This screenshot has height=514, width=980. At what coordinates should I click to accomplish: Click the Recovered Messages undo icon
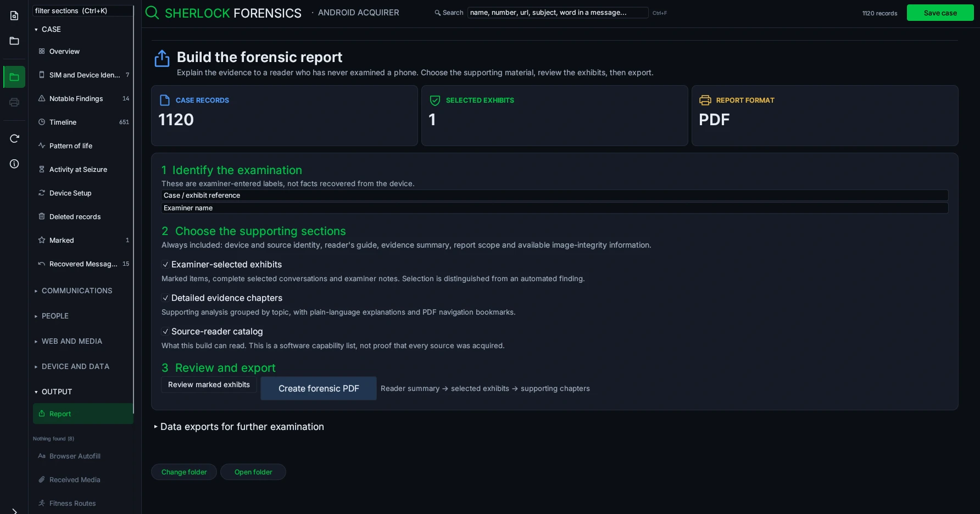click(42, 264)
